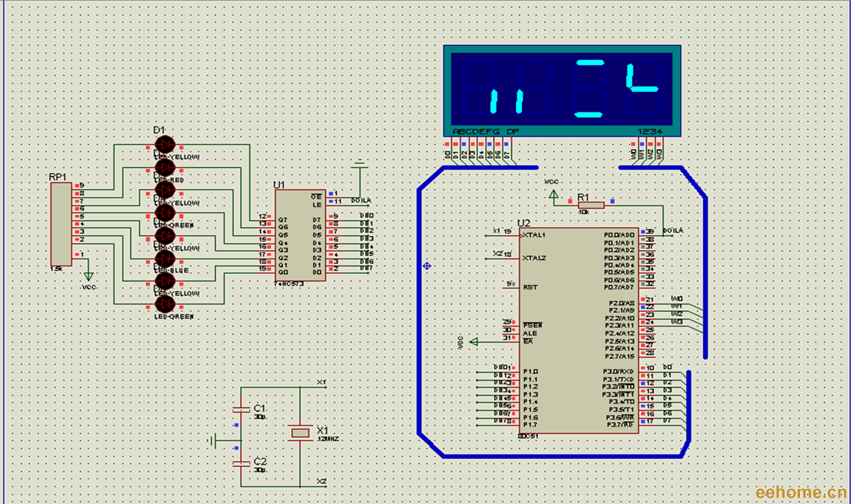Select the X1 crystal oscillator symbol
Screen dimensions: 851x504
[x=300, y=432]
